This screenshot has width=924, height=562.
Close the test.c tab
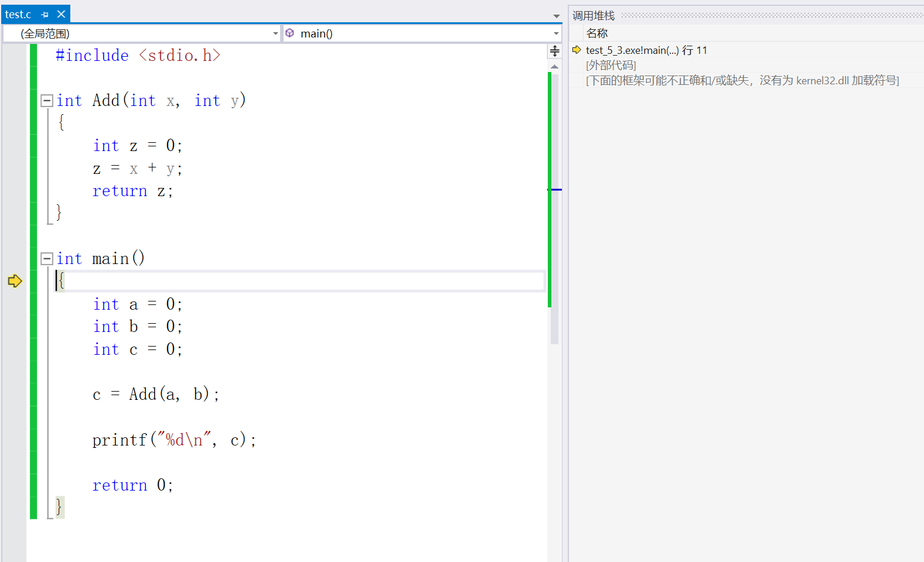61,14
